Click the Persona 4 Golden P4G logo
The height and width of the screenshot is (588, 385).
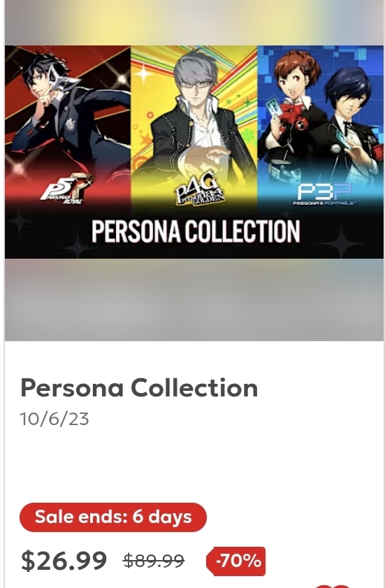(200, 189)
